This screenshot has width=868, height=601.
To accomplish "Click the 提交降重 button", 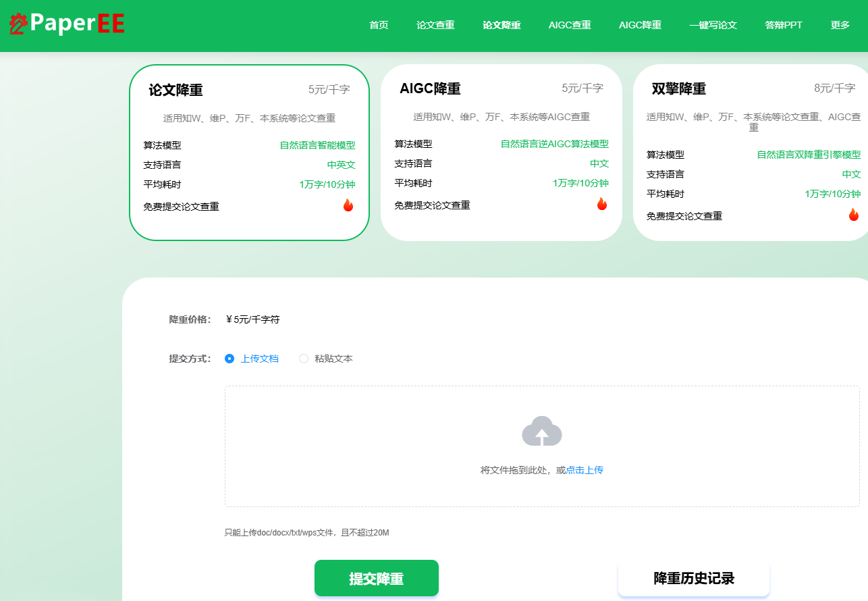I will pyautogui.click(x=376, y=578).
